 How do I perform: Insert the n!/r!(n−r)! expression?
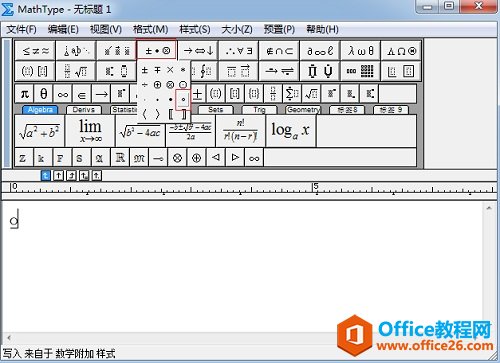[x=241, y=131]
